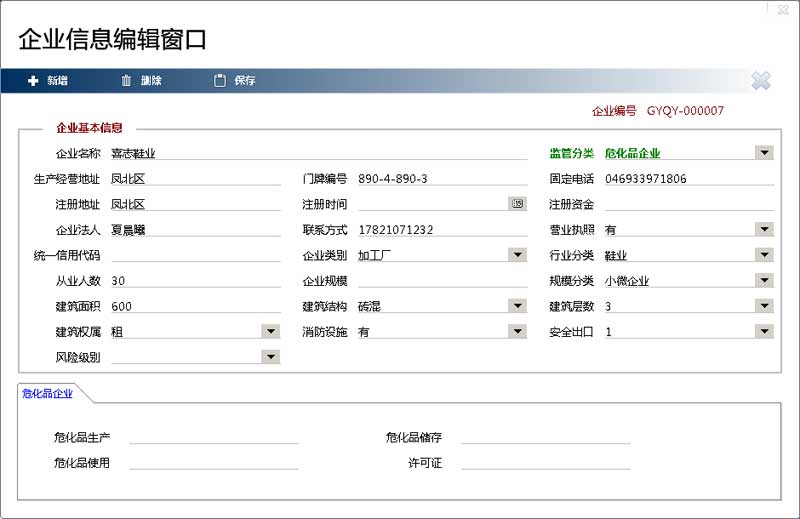Click the 企业基本信息 group title
800x519 pixels.
pos(89,128)
